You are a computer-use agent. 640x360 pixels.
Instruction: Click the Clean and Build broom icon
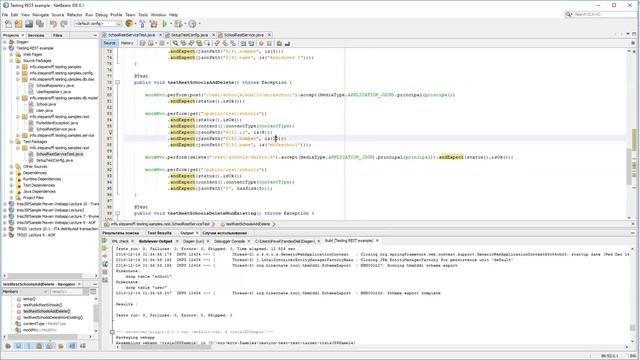[x=154, y=24]
